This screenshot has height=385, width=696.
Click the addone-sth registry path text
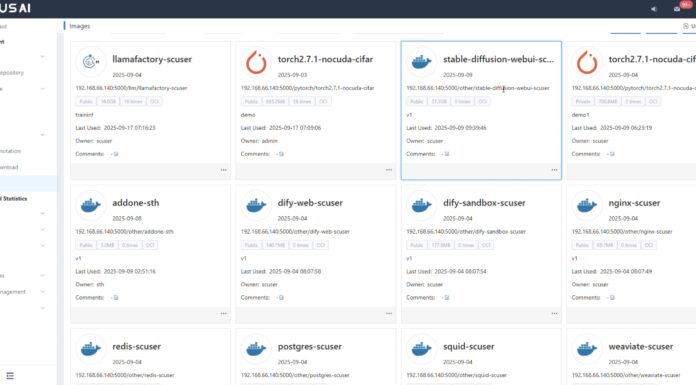pos(124,232)
